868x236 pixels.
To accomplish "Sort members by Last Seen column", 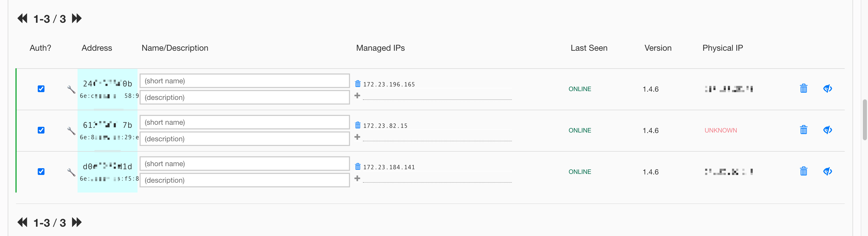I will coord(589,48).
